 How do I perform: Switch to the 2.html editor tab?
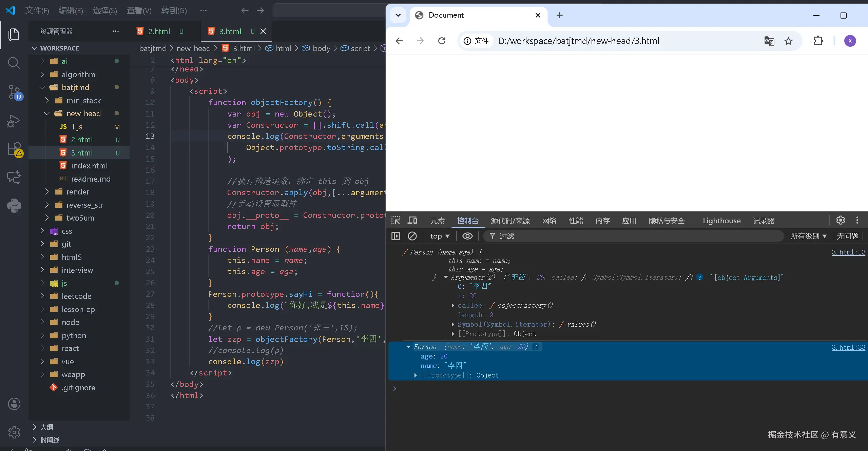click(159, 31)
